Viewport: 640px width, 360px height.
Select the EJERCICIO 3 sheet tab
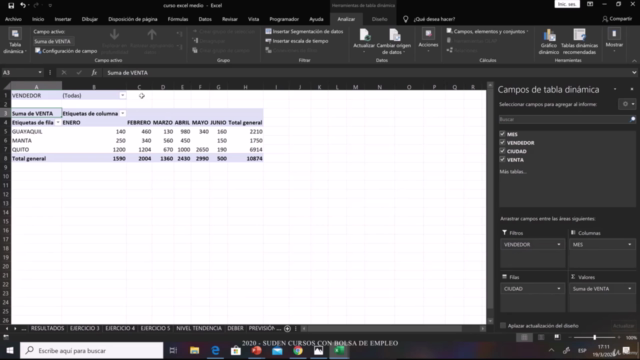(84, 329)
